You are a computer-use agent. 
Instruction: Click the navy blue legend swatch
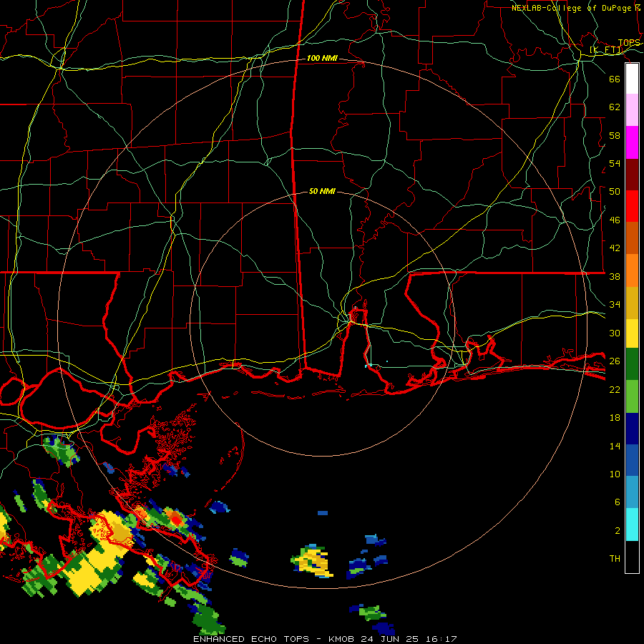(x=632, y=429)
